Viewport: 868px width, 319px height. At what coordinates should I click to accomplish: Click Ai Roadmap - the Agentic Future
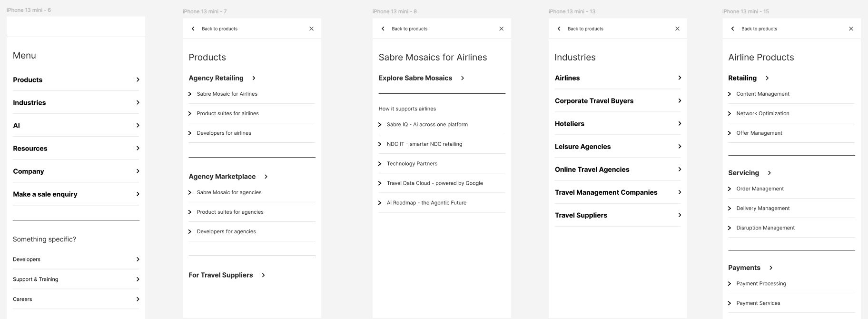tap(427, 202)
